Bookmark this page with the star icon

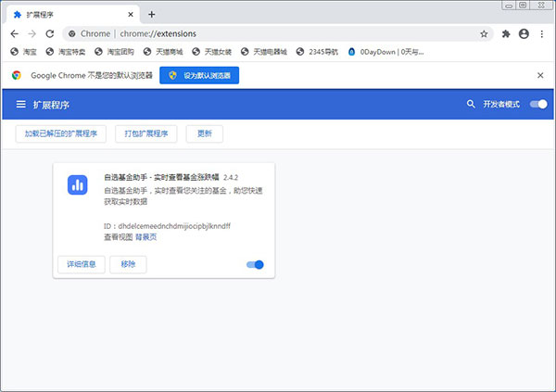tap(484, 33)
